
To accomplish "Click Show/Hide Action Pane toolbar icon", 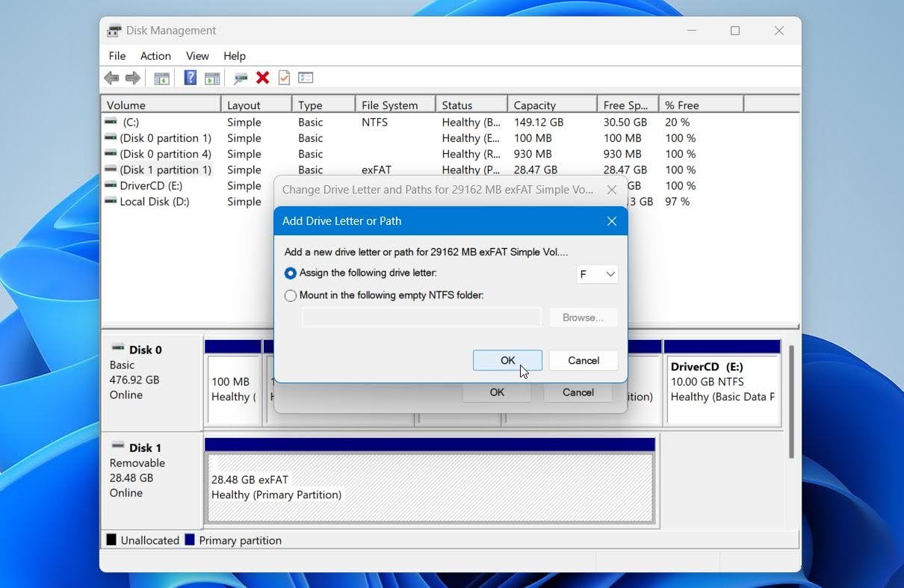I will click(212, 78).
